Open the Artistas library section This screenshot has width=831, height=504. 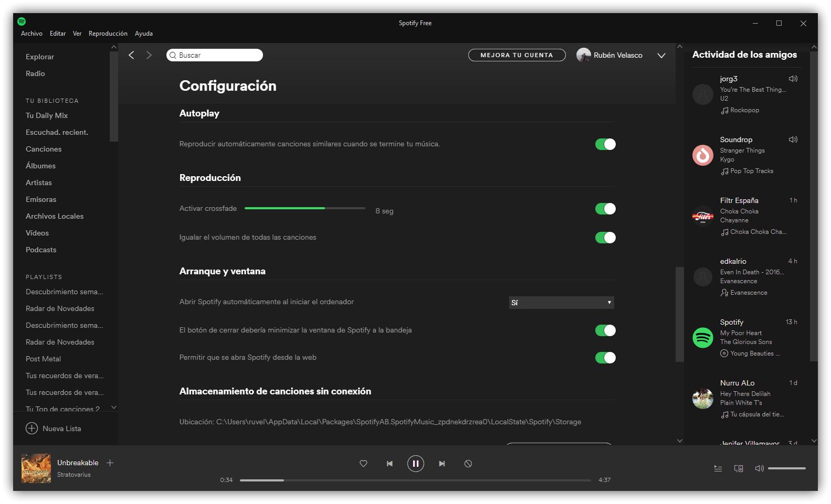(x=39, y=183)
